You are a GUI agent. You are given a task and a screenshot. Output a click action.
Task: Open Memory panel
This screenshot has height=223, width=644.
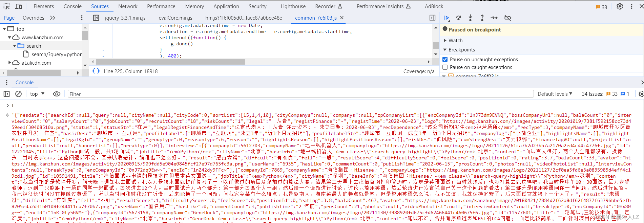coord(194,6)
